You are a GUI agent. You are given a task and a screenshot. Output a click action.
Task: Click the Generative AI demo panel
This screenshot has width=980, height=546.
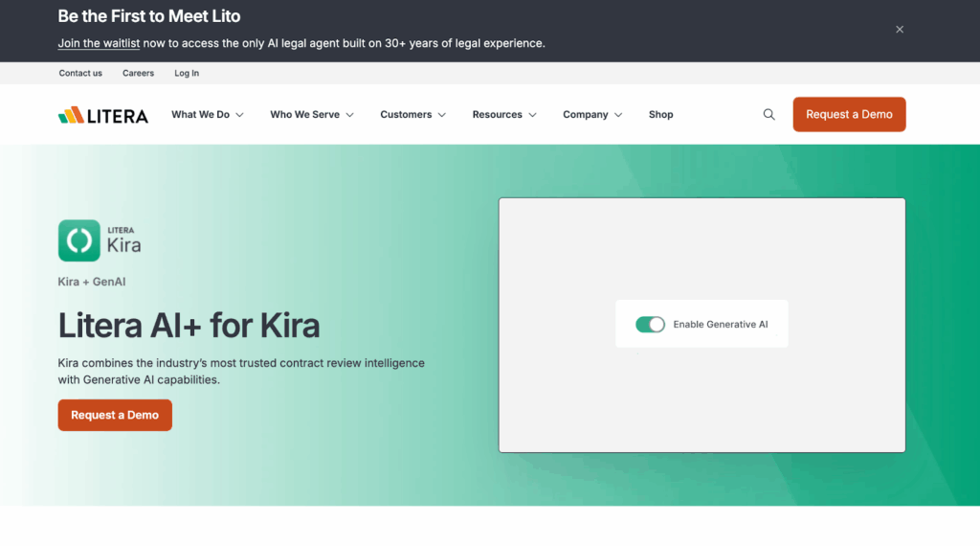702,326
